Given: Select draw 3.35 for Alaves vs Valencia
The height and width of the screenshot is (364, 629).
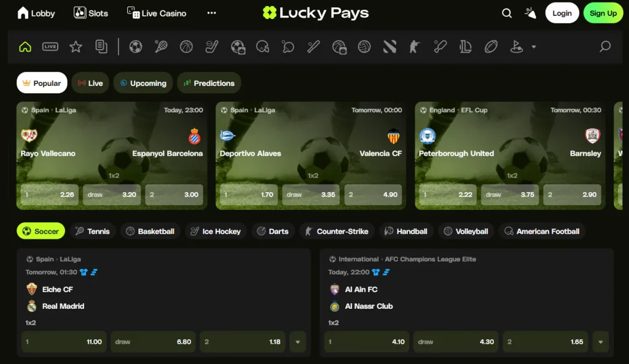Looking at the screenshot, I should click(x=310, y=195).
